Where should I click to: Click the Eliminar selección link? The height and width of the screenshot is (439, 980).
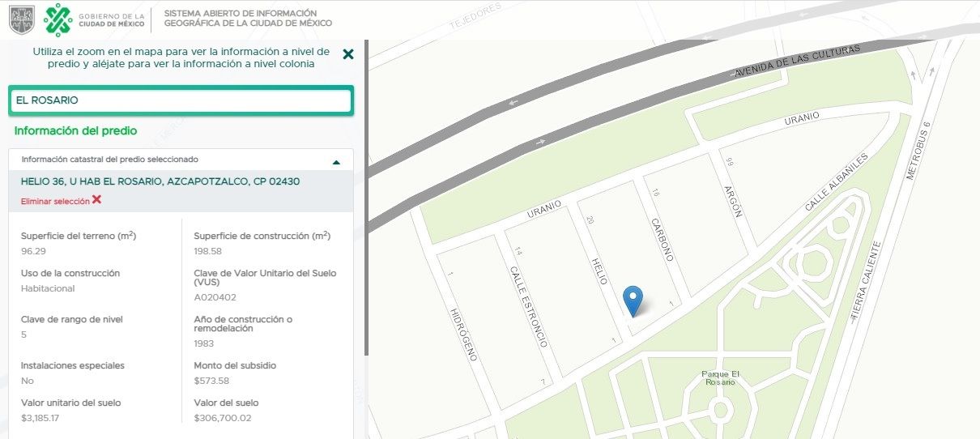[x=55, y=201]
